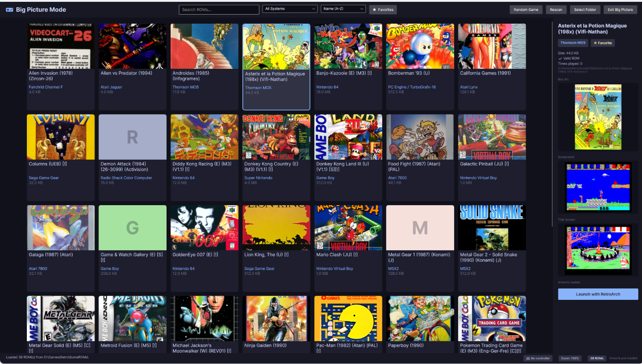Click the No controller gamepad status icon
Viewport: 642px width, 364px height.
pyautogui.click(x=528, y=358)
